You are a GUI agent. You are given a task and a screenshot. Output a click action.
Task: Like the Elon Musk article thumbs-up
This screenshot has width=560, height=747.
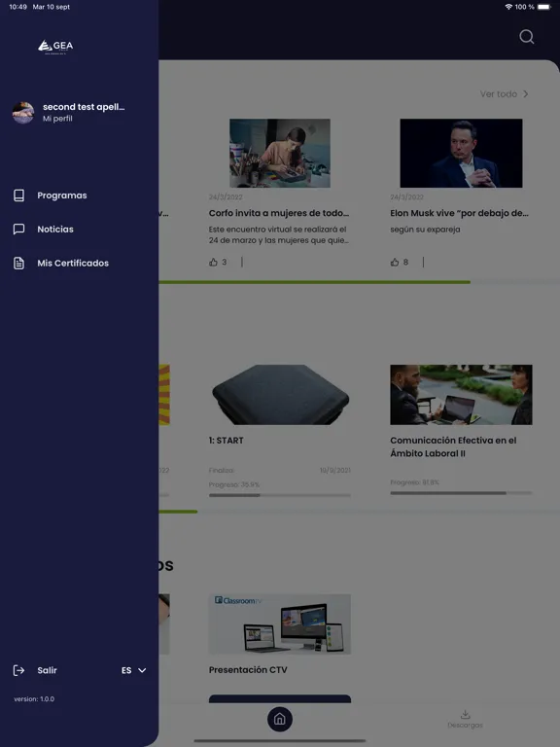click(395, 262)
